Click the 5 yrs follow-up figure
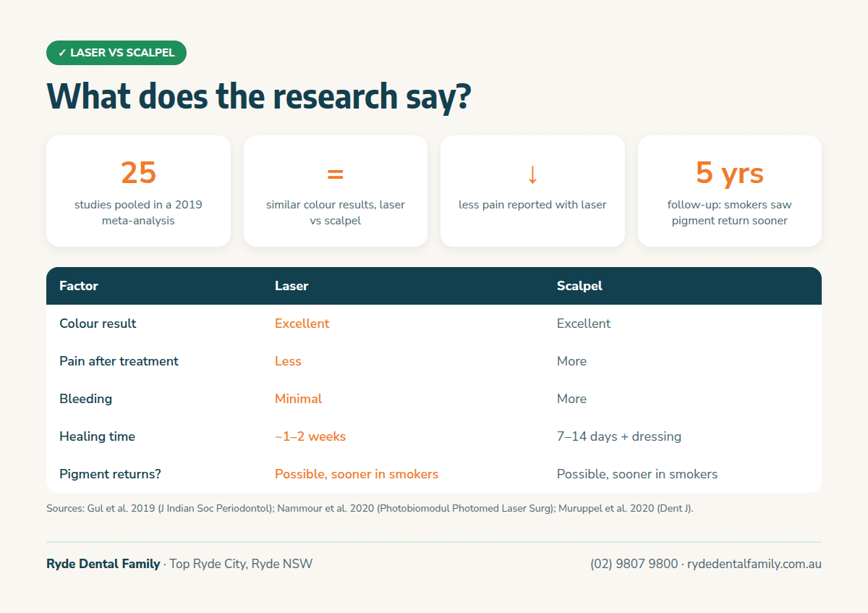The width and height of the screenshot is (868, 613). pyautogui.click(x=729, y=173)
